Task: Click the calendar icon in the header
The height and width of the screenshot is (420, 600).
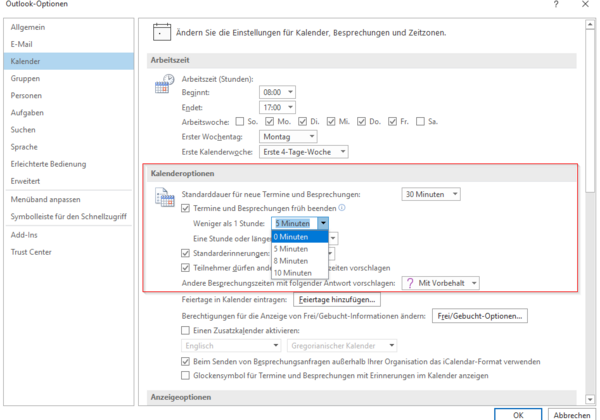Action: 162,32
